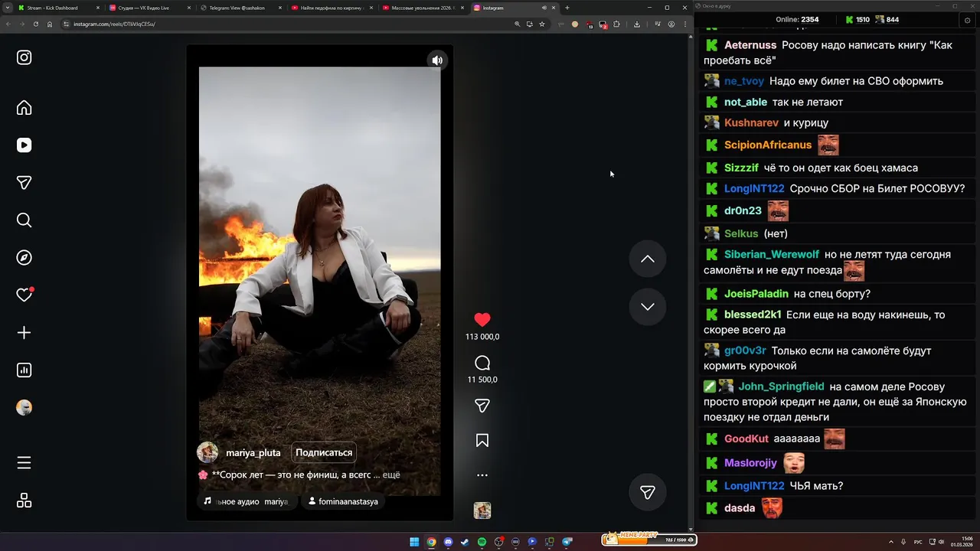Open Spotify from the taskbar

482,542
